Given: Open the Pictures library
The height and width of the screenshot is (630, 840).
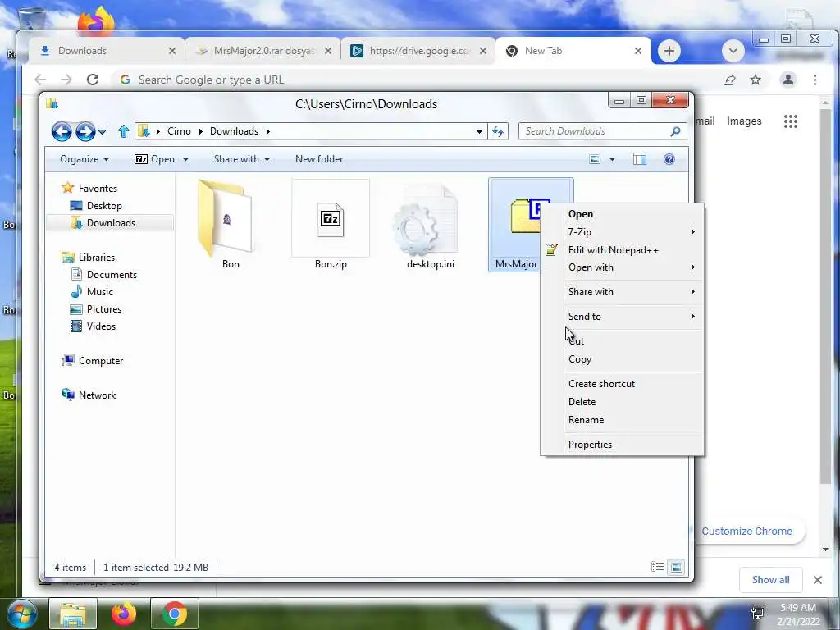Looking at the screenshot, I should [104, 309].
